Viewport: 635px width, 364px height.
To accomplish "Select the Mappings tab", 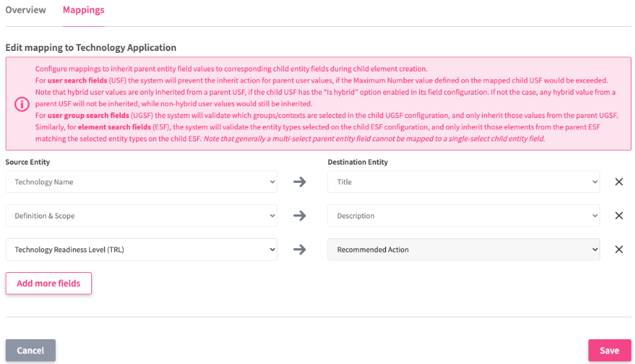I will pyautogui.click(x=83, y=10).
